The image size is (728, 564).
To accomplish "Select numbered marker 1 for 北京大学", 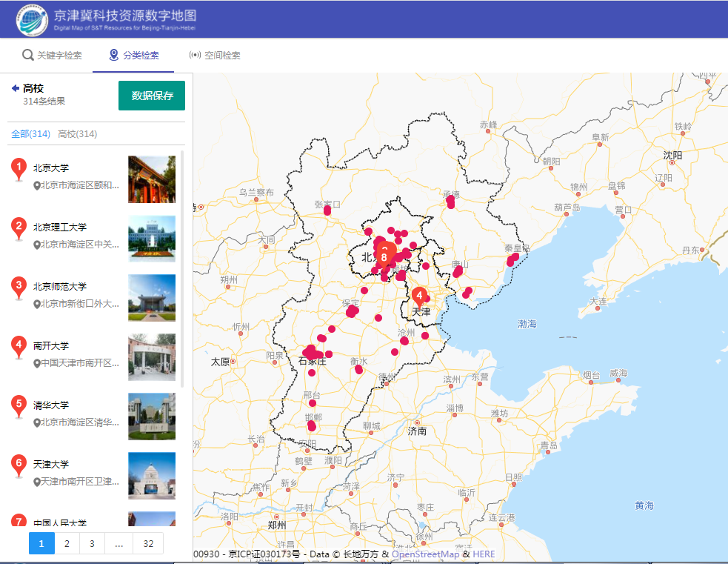I will click(x=19, y=169).
